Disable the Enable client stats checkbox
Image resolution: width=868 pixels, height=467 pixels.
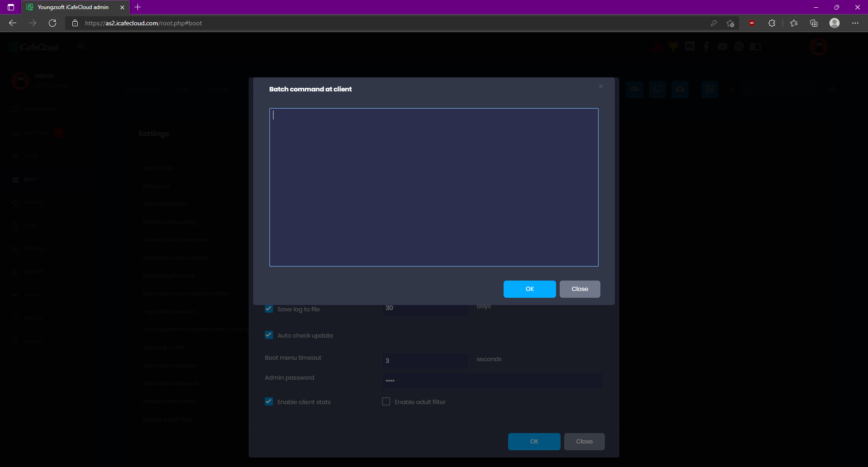coord(269,401)
